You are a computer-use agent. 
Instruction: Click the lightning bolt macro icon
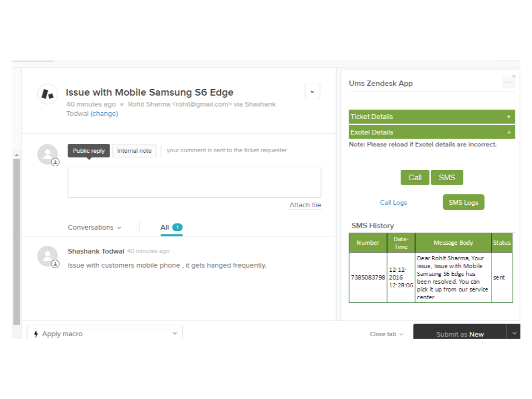(x=36, y=334)
